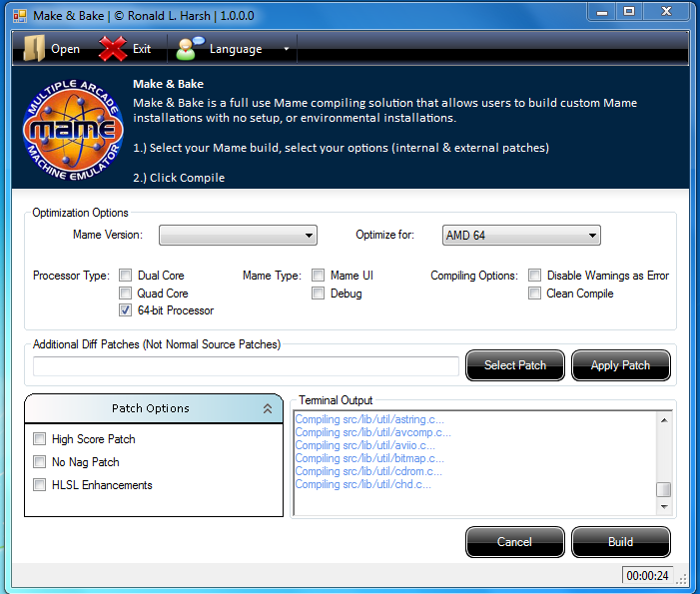Click the Language menu label
The image size is (700, 594).
point(236,49)
